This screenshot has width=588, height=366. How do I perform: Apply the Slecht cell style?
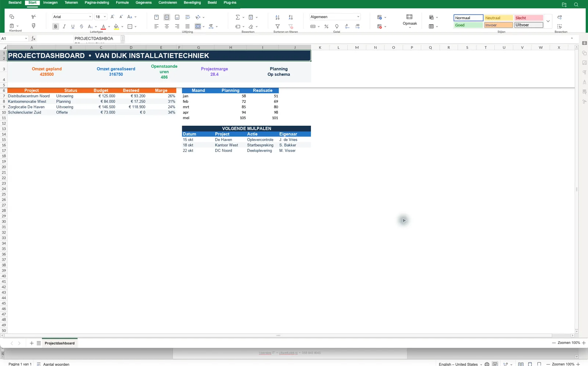pos(528,18)
